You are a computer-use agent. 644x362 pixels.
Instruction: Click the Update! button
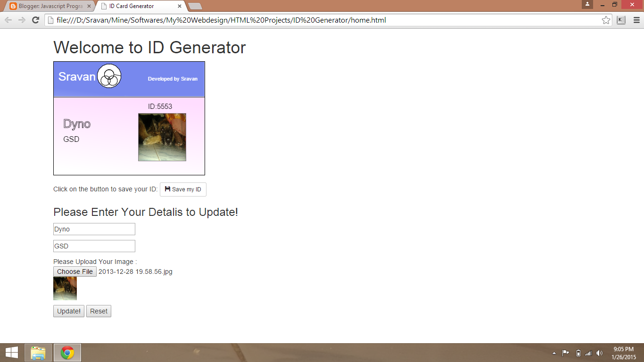(69, 311)
